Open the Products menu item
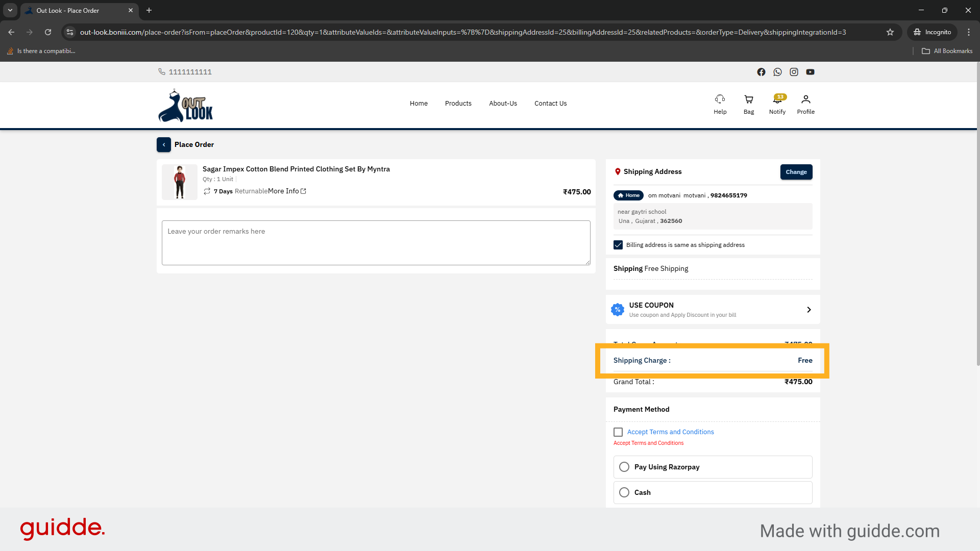Viewport: 980px width, 551px height. click(458, 104)
